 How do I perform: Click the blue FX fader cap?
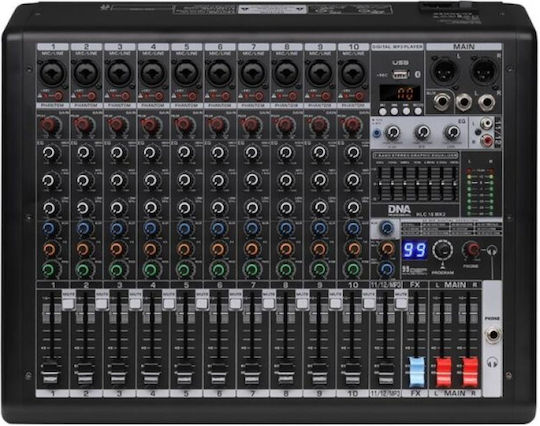[417, 372]
